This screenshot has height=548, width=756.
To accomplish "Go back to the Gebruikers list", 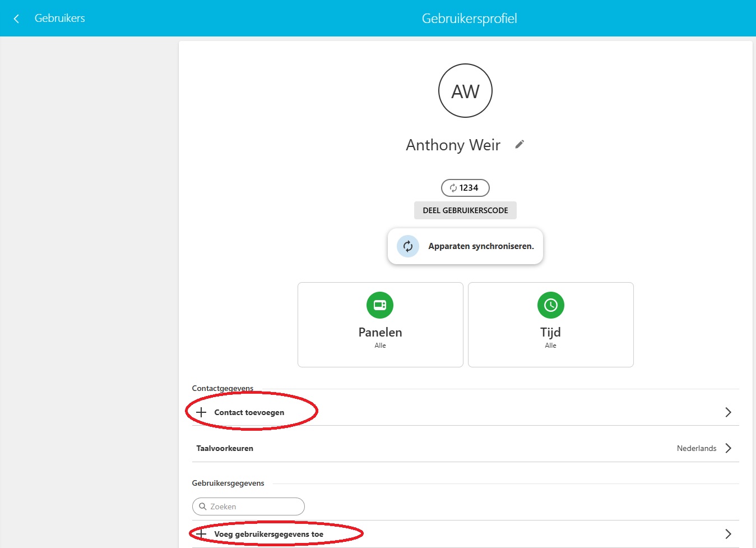I will pos(59,19).
